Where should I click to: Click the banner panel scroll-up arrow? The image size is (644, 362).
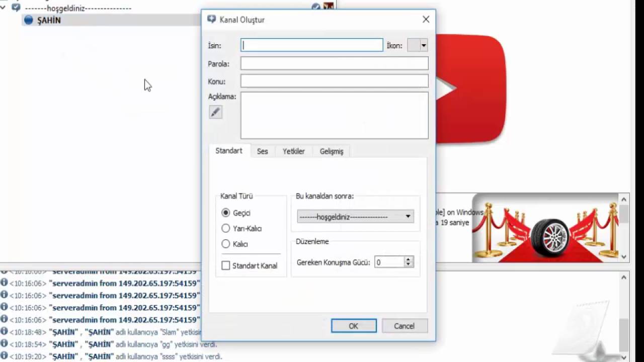coord(624,200)
